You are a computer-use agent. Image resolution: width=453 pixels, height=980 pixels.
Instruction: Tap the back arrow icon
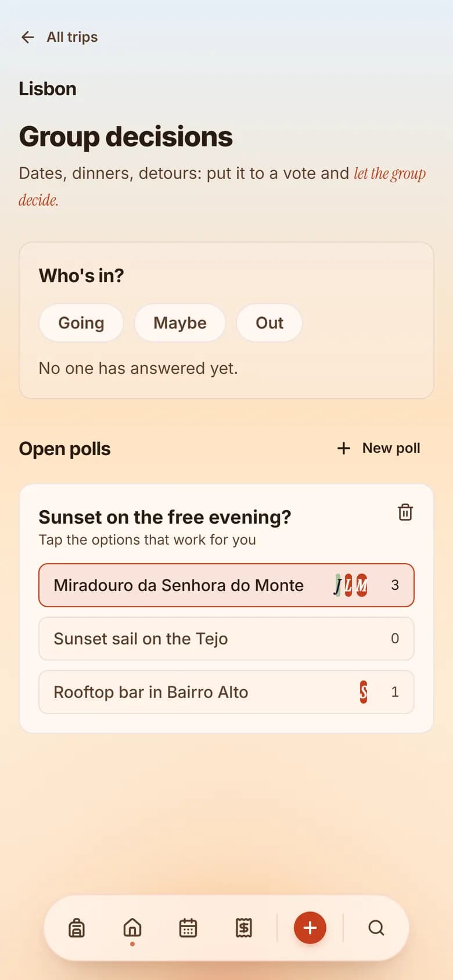(x=27, y=37)
